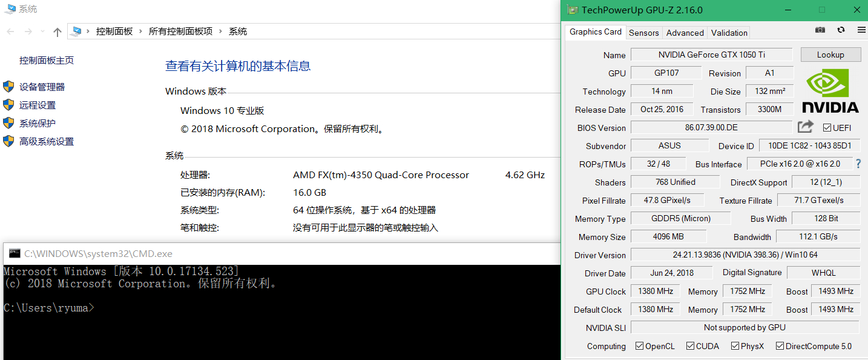Click the NVIDIA logo in GPU-Z
868x360 pixels.
(x=830, y=91)
